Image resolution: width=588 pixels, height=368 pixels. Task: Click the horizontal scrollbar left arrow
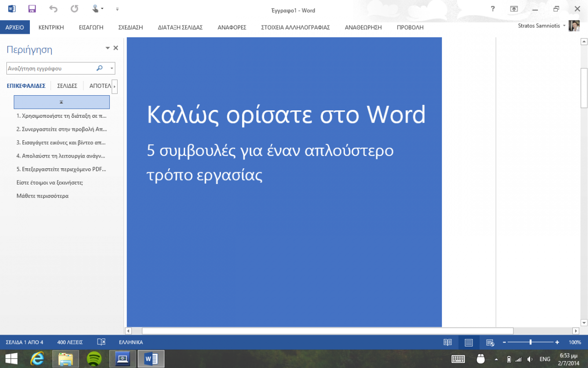(129, 331)
